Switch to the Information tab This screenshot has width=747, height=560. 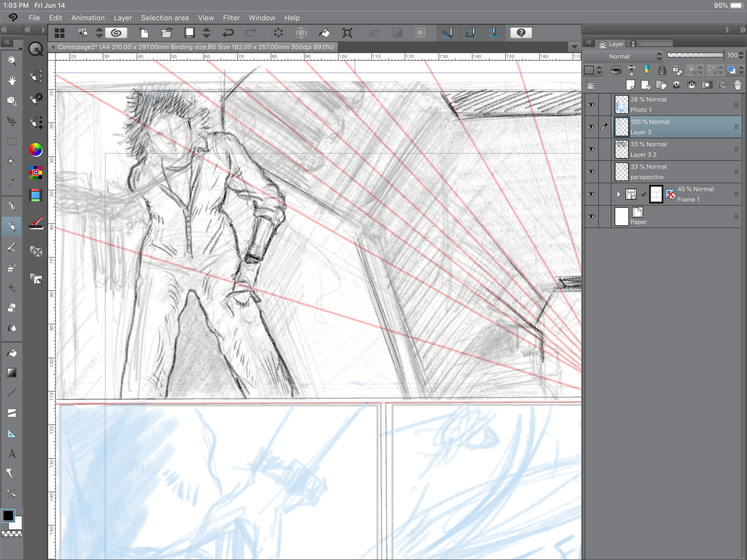(651, 44)
